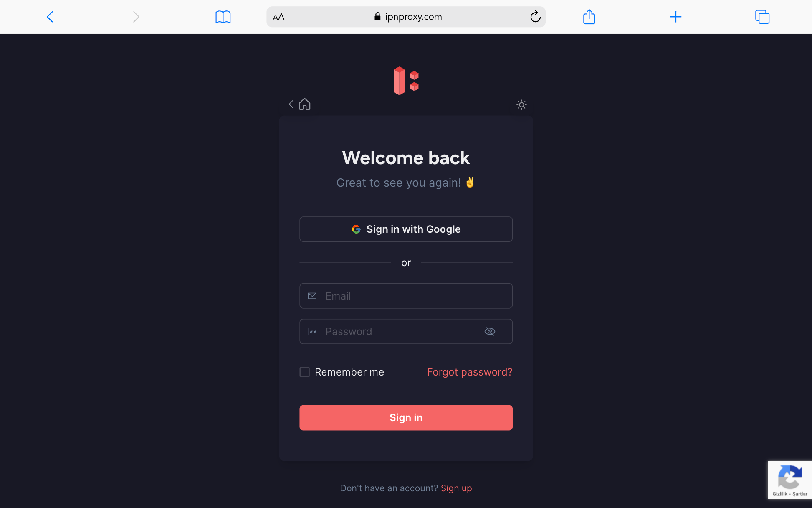Show password using the crossed eye icon
Screen dimensions: 812x508
point(490,331)
